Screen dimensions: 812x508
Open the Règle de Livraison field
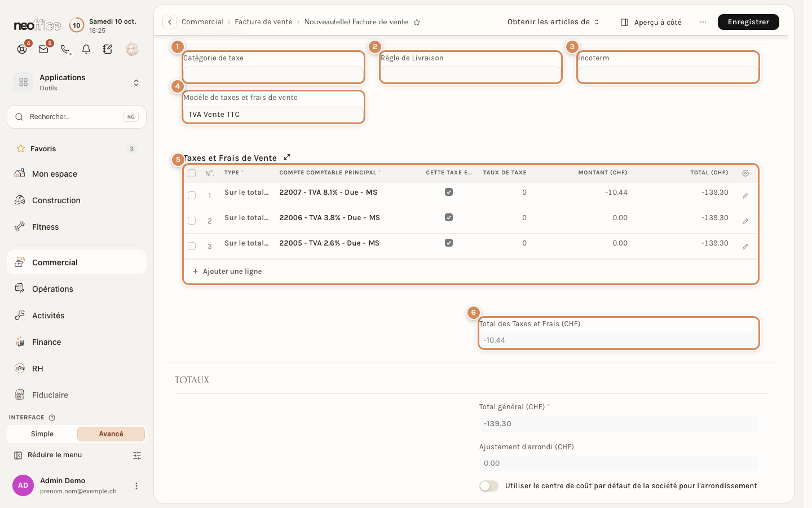[x=471, y=75]
